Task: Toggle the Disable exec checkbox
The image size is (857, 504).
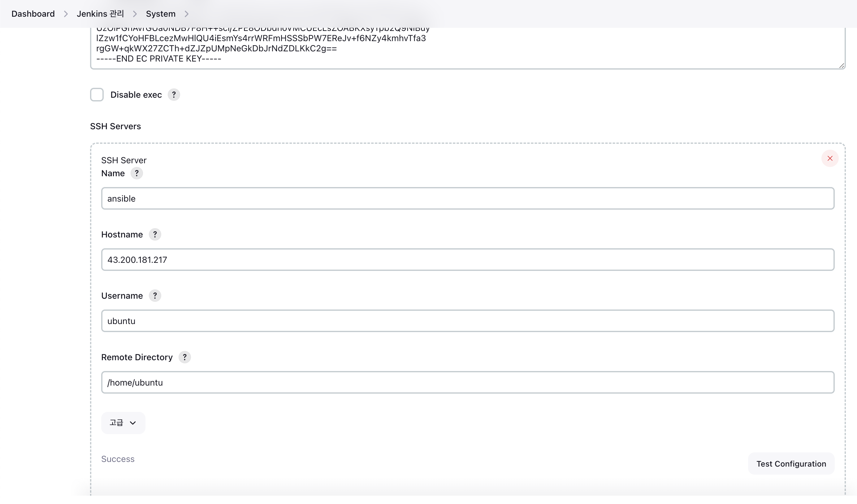Action: click(97, 95)
